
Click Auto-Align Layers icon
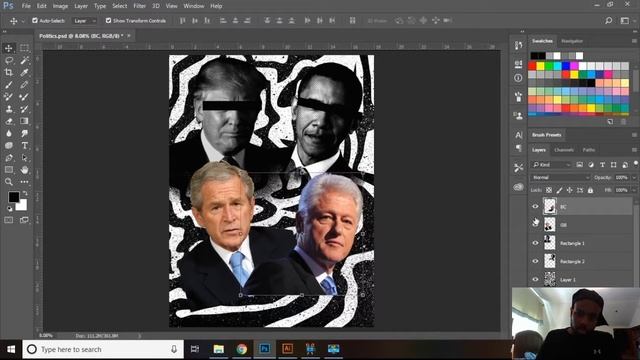[x=352, y=20]
